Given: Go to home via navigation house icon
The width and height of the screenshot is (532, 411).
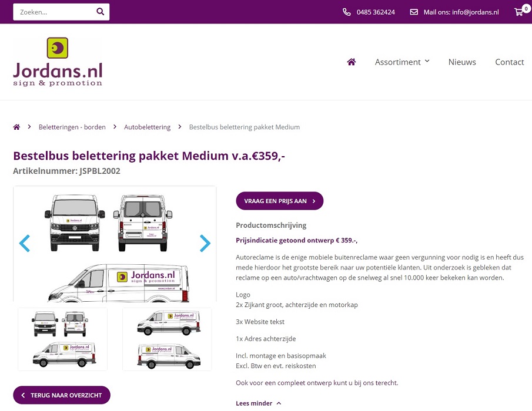Looking at the screenshot, I should pyautogui.click(x=352, y=62).
